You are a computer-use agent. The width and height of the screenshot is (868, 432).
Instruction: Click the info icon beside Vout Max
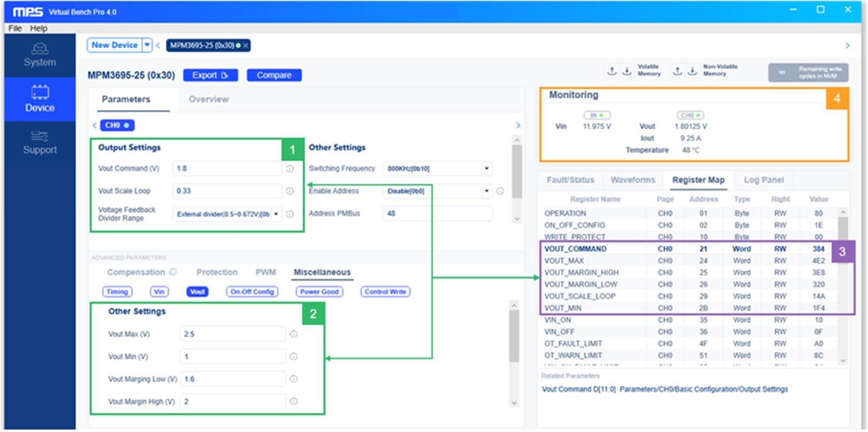pos(294,334)
